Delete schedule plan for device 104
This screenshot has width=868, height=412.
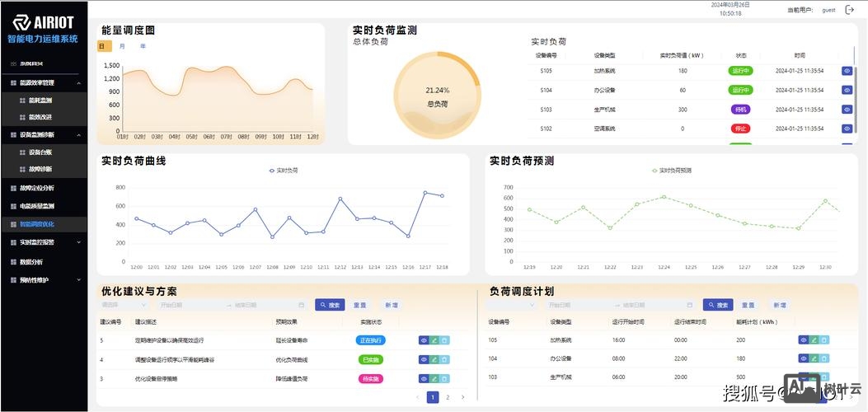824,359
